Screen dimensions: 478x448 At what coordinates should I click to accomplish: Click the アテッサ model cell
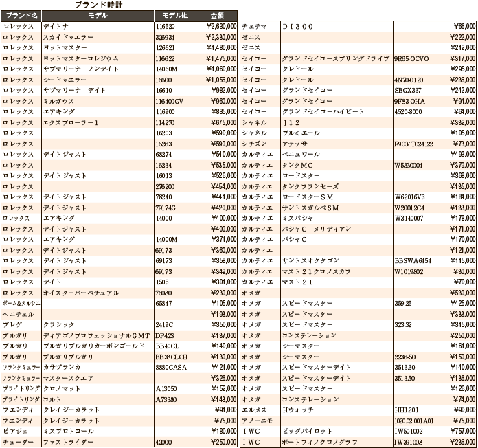295,144
